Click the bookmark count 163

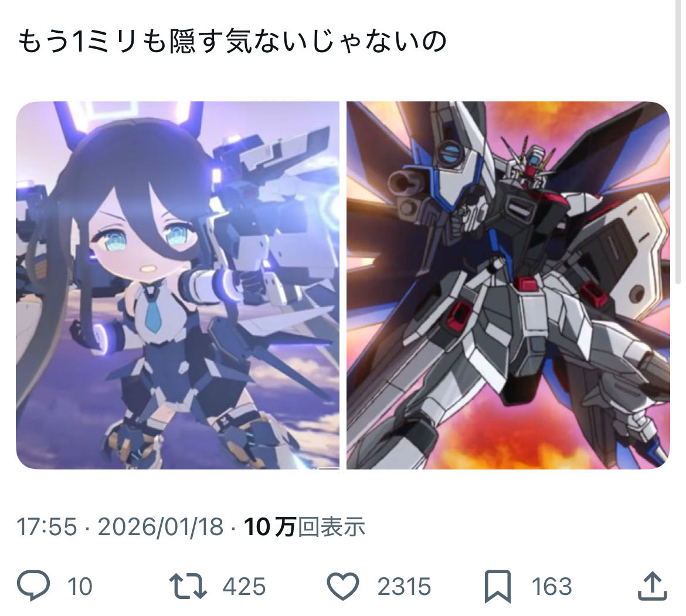(552, 586)
